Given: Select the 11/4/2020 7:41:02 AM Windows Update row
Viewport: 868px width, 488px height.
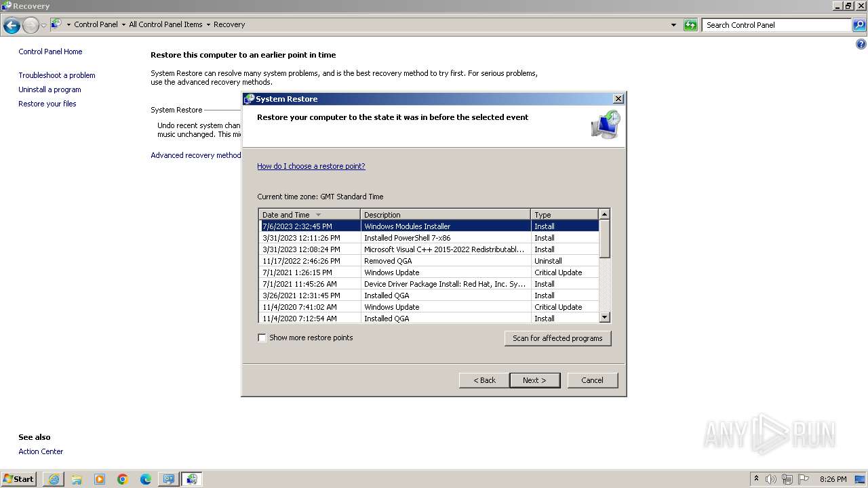Looking at the screenshot, I should 429,307.
